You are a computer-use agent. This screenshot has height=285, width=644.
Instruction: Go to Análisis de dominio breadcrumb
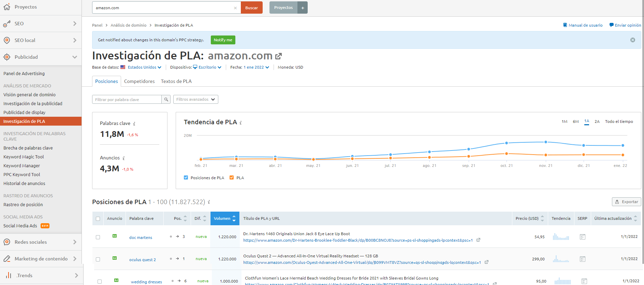coord(129,25)
